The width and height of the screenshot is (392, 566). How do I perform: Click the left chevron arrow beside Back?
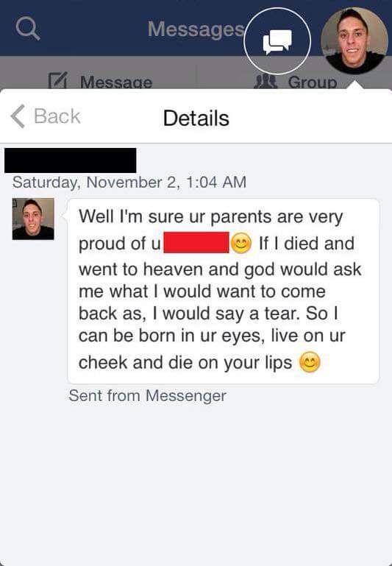18,116
